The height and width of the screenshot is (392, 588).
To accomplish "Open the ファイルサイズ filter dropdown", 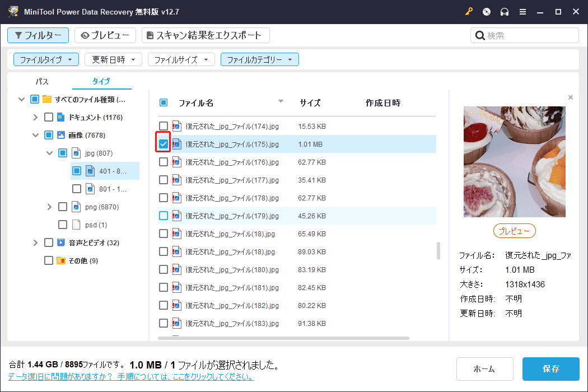I will (181, 59).
